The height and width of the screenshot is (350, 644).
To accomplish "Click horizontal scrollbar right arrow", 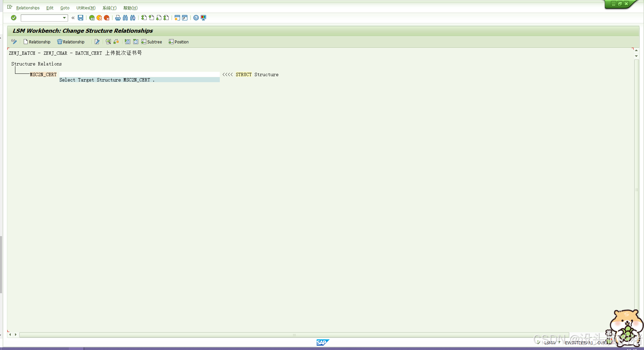I will (x=16, y=334).
